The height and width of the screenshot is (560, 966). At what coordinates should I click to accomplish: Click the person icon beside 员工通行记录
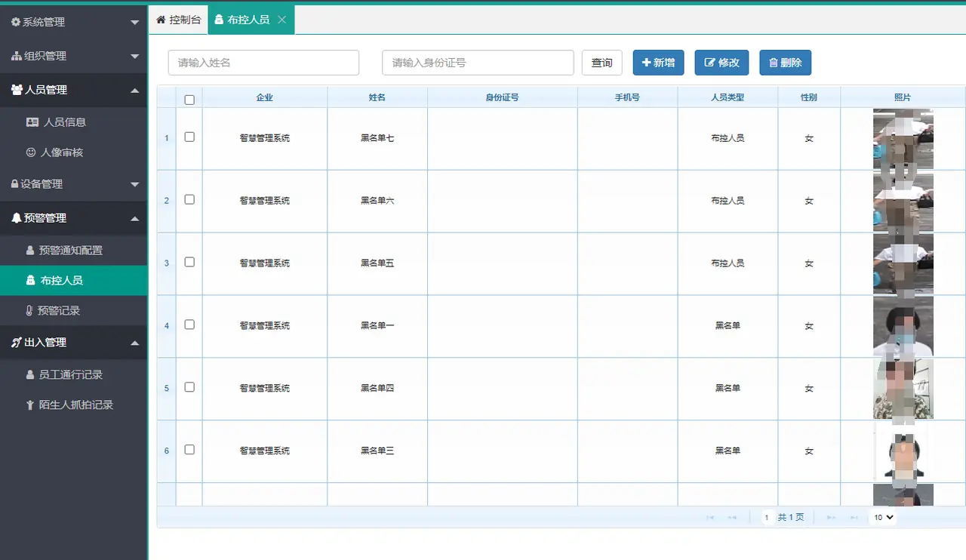(x=30, y=375)
